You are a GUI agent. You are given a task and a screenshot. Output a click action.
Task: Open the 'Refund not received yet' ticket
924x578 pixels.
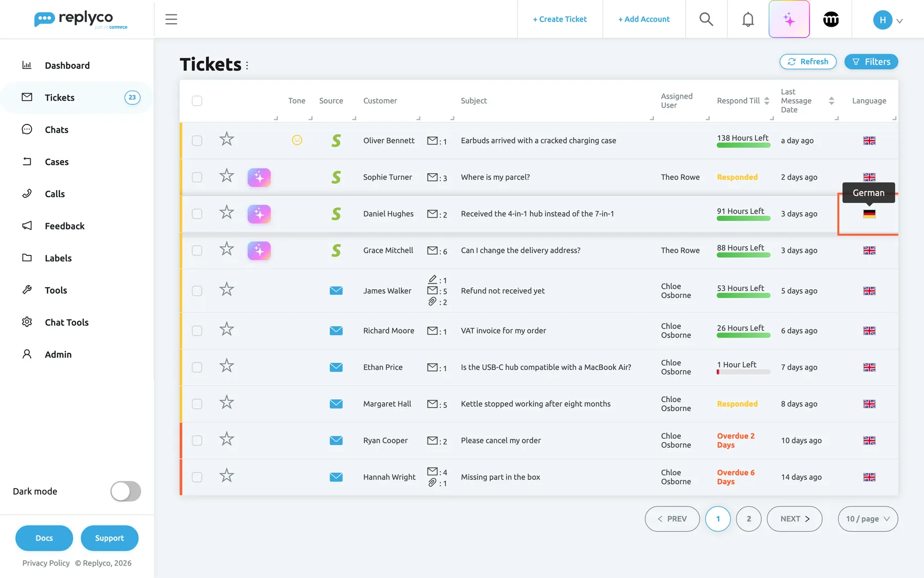pyautogui.click(x=503, y=291)
